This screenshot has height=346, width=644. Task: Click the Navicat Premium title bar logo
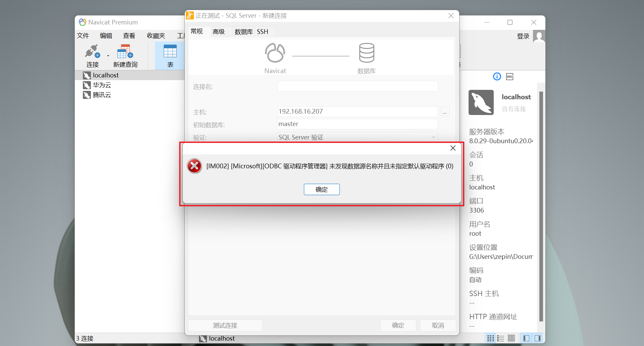coord(83,22)
